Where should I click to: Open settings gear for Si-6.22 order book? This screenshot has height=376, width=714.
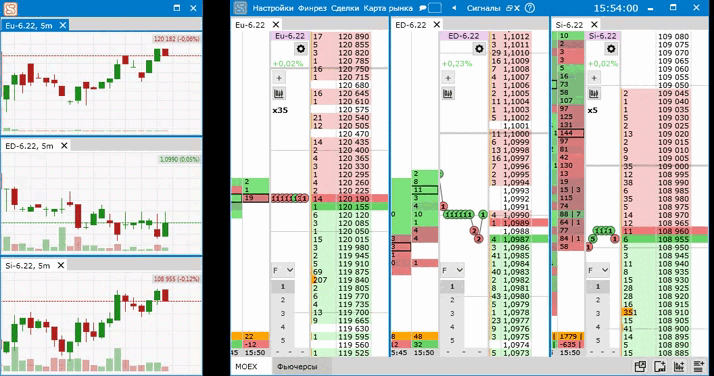(x=611, y=49)
